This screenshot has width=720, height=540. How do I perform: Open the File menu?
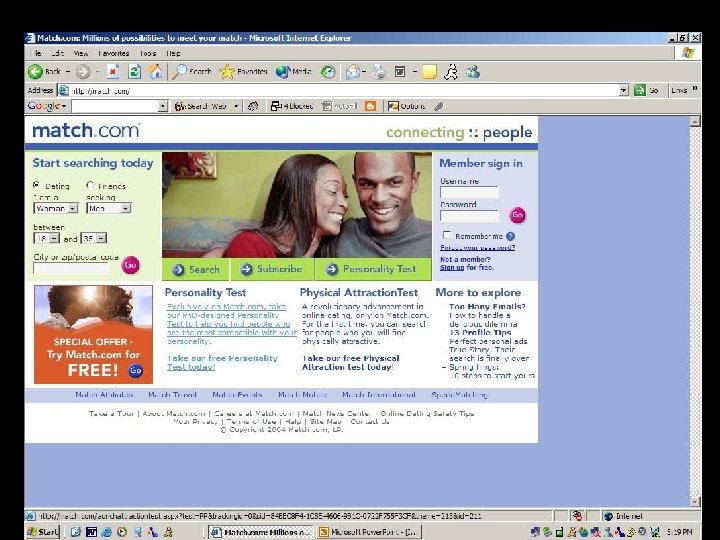[37, 53]
